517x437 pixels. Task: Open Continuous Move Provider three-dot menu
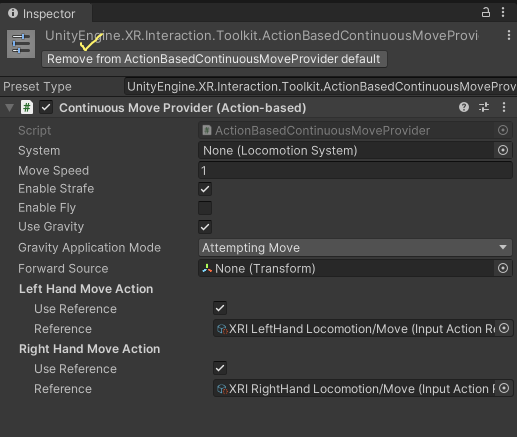click(x=504, y=107)
